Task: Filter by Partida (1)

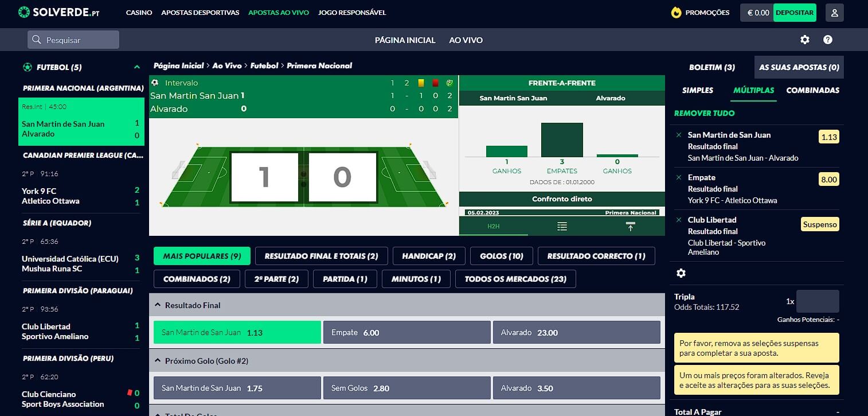Action: tap(345, 279)
